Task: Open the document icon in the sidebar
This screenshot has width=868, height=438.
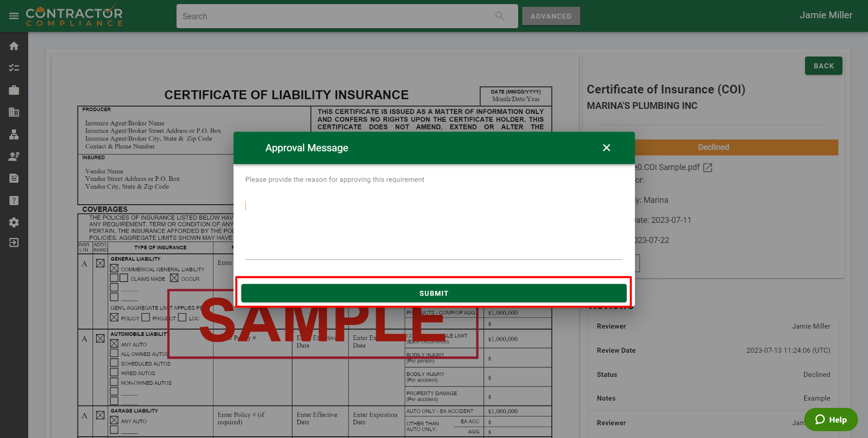Action: pyautogui.click(x=14, y=178)
